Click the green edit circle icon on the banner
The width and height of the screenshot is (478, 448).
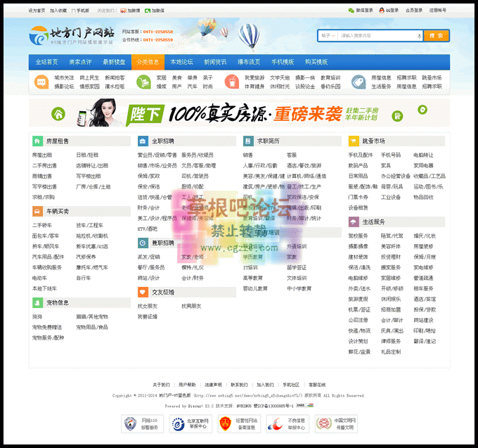(x=397, y=116)
